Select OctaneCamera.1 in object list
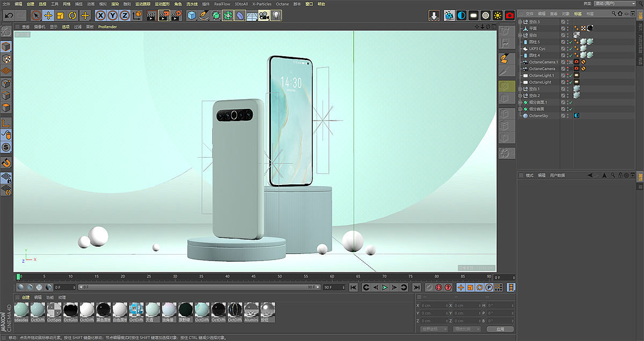Screen dimensions: 644x341 (543, 62)
